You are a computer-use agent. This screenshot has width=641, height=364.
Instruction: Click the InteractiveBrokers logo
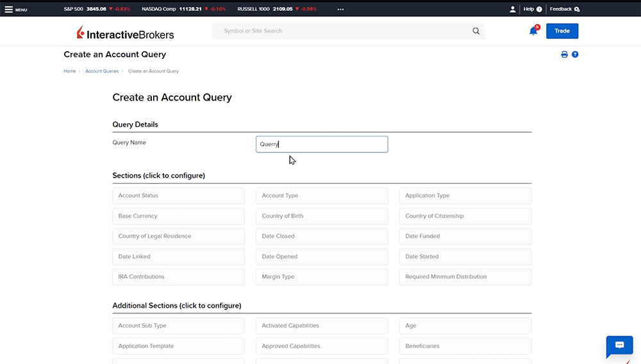[125, 33]
